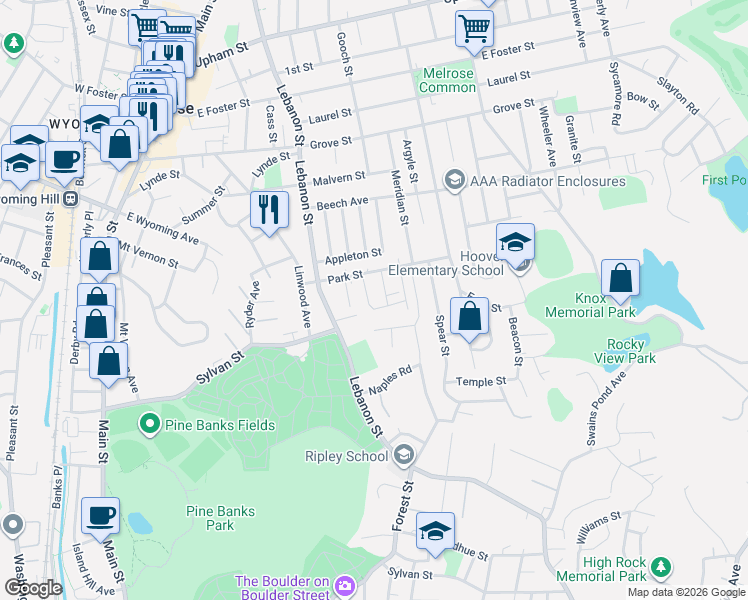Select the shopping bag marker above Sylvan St
Image resolution: width=748 pixels, height=600 pixels.
108,361
